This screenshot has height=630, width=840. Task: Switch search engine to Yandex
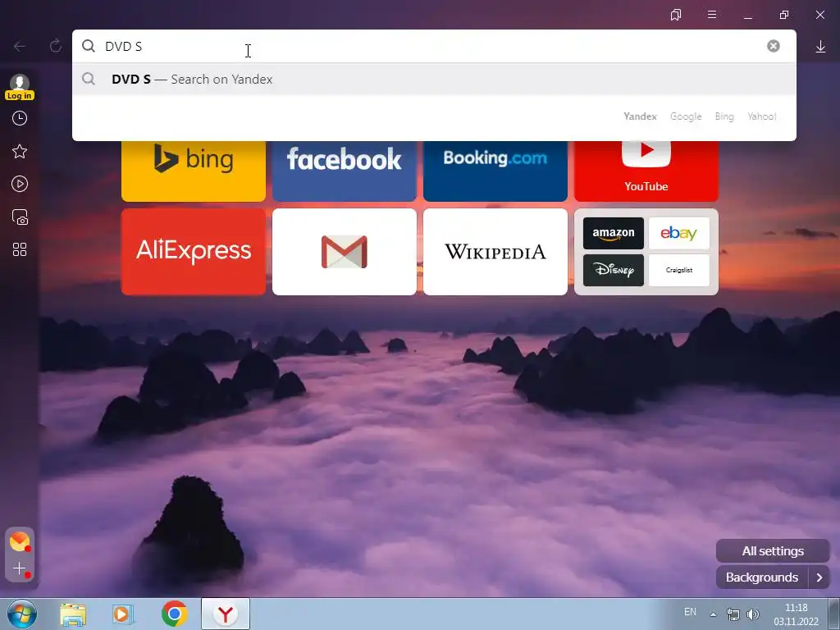coord(640,116)
